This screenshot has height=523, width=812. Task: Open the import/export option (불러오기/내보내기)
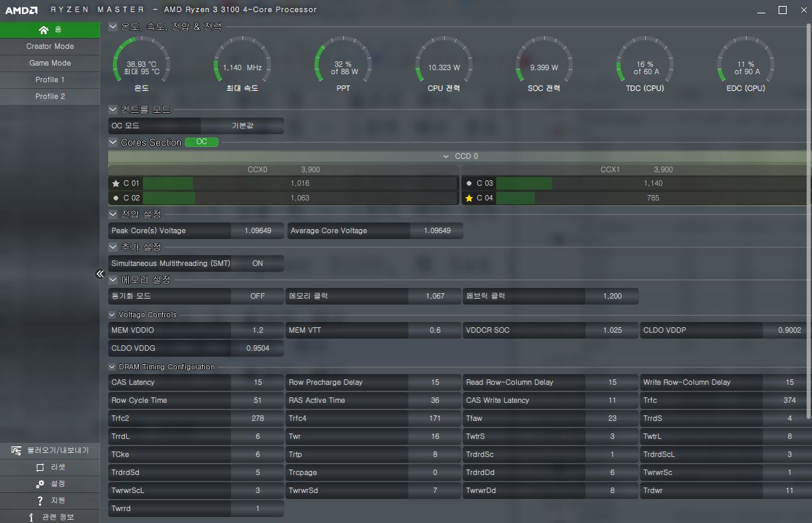(x=50, y=451)
